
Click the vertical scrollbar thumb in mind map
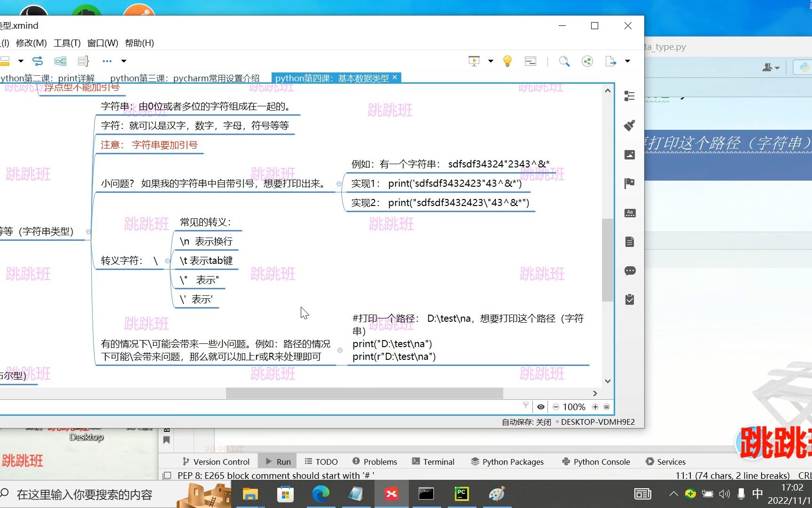pos(608,260)
